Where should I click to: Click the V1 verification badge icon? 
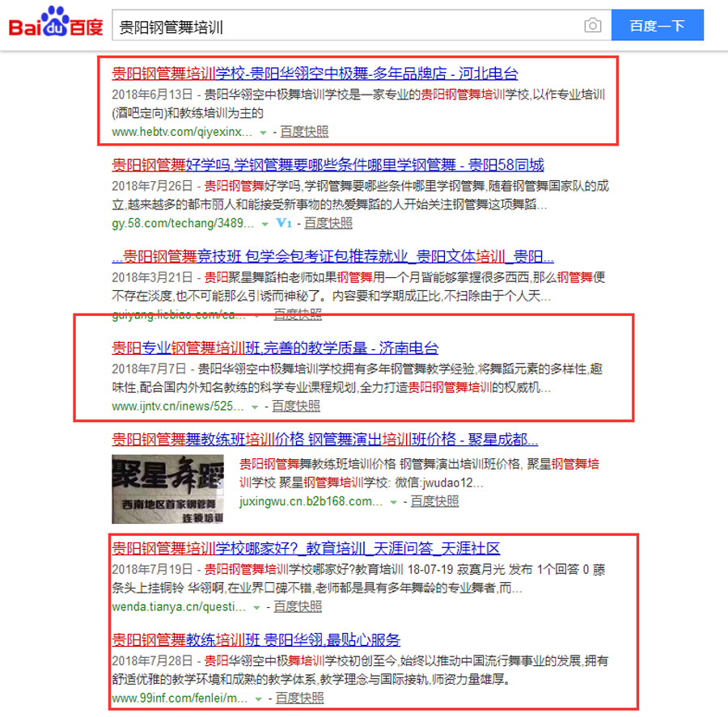pyautogui.click(x=284, y=223)
